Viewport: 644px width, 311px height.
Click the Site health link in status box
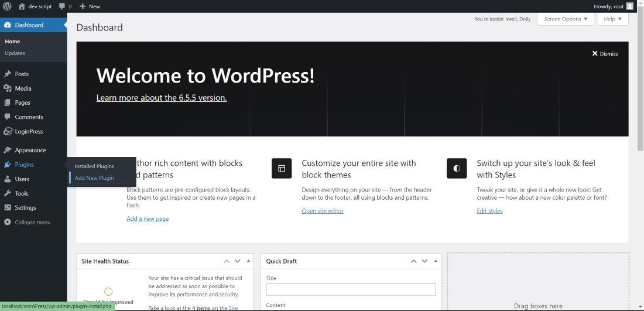pyautogui.click(x=233, y=307)
